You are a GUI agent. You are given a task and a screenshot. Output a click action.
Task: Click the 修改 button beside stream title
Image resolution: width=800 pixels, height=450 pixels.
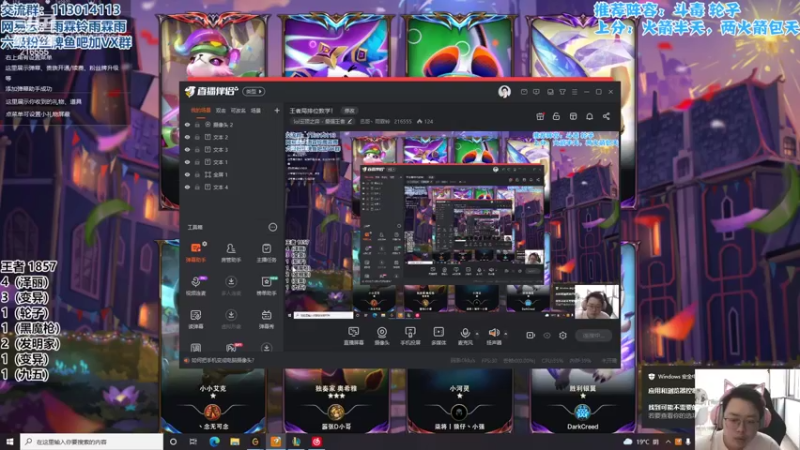click(x=349, y=111)
